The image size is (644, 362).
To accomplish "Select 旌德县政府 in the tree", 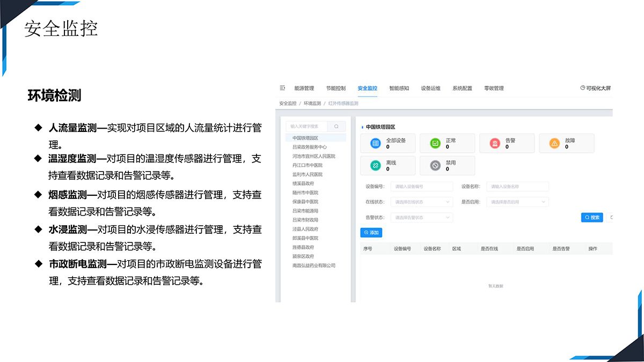I will [x=303, y=247].
